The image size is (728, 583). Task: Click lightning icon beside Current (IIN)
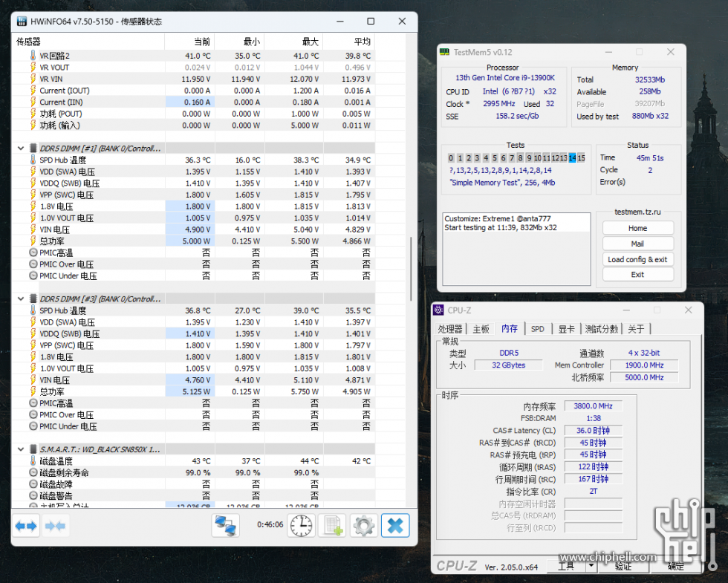33,102
